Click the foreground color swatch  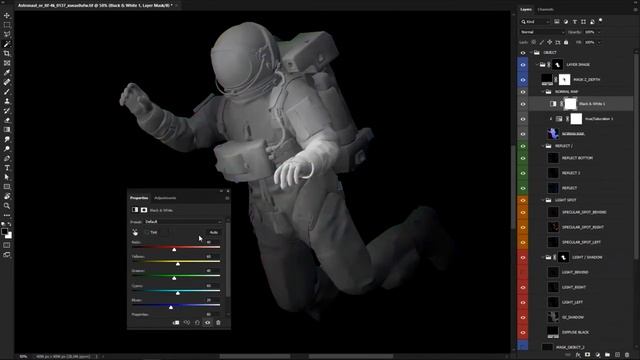click(x=4, y=231)
